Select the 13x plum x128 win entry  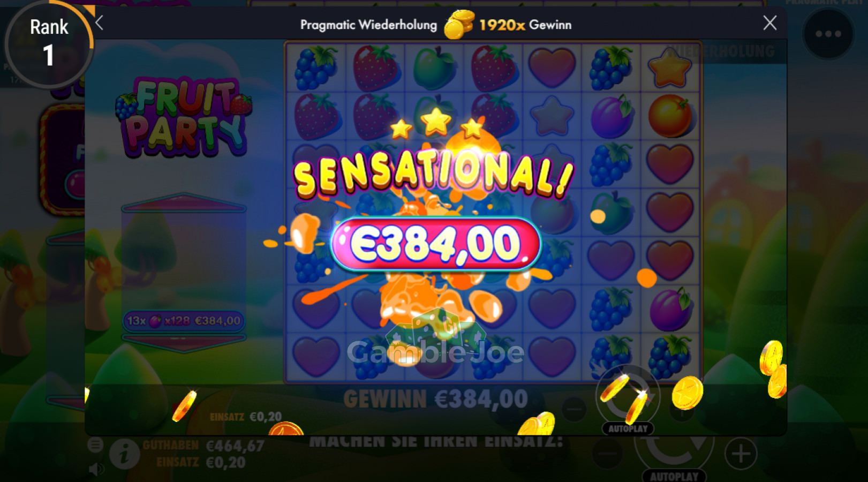184,321
